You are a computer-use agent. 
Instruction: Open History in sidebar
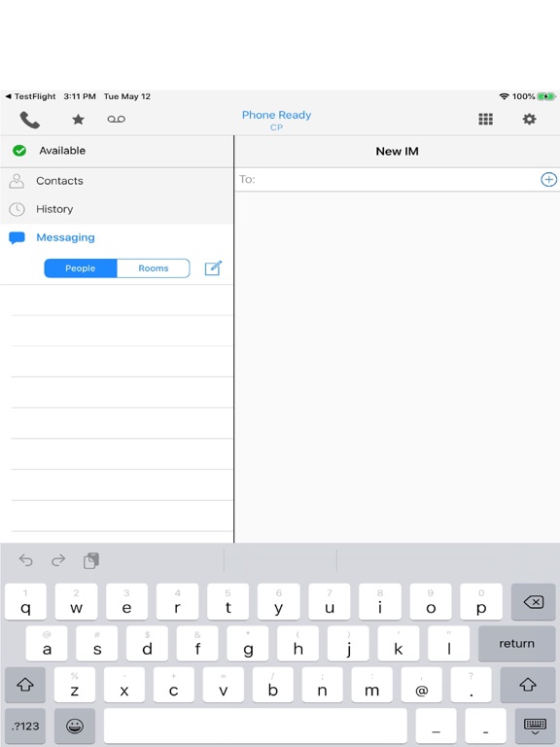pos(117,209)
